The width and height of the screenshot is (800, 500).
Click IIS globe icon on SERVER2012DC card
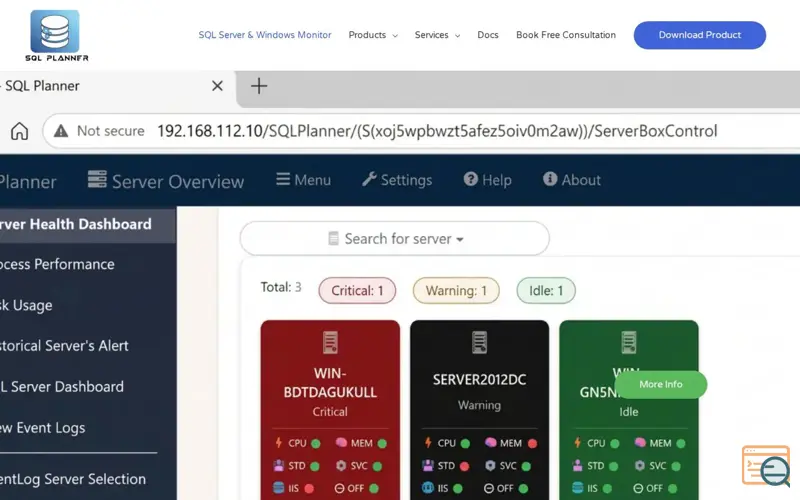428,488
